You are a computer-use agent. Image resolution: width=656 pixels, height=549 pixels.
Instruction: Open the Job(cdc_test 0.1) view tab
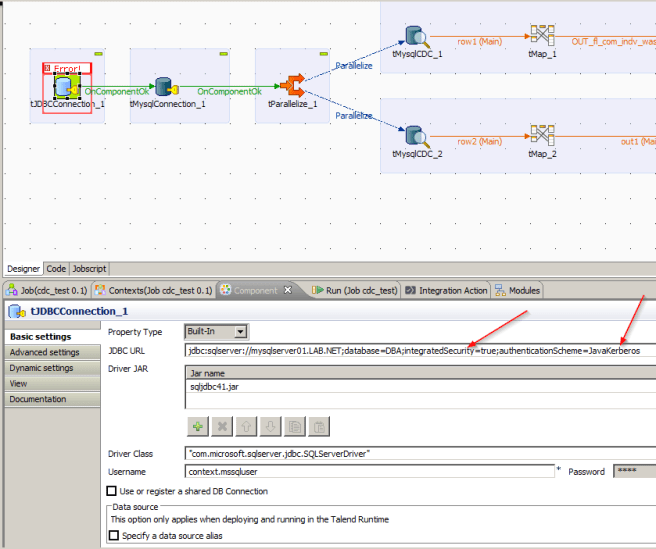47,290
